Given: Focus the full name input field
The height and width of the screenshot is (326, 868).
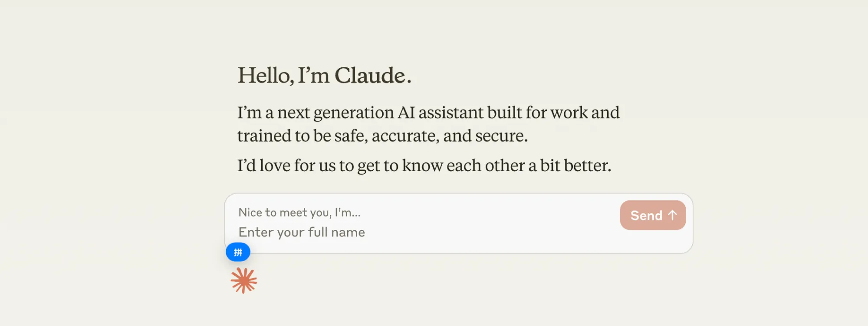Looking at the screenshot, I should (x=391, y=232).
